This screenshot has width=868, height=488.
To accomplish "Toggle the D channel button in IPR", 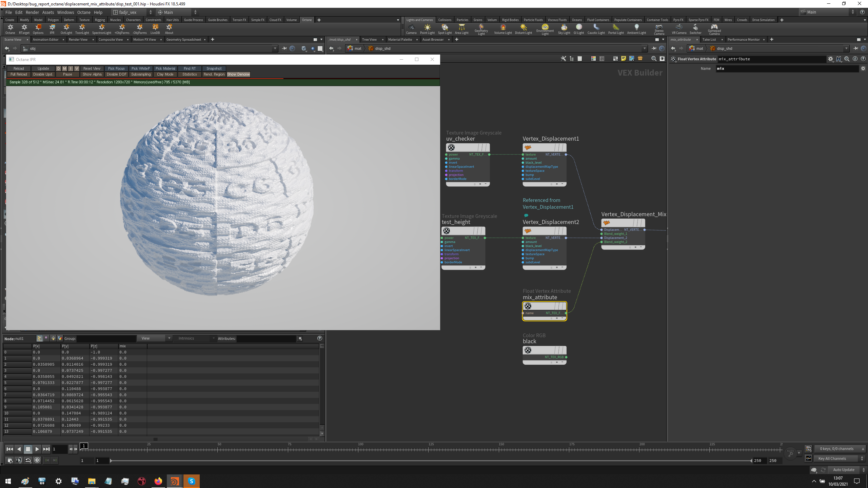I will (58, 68).
